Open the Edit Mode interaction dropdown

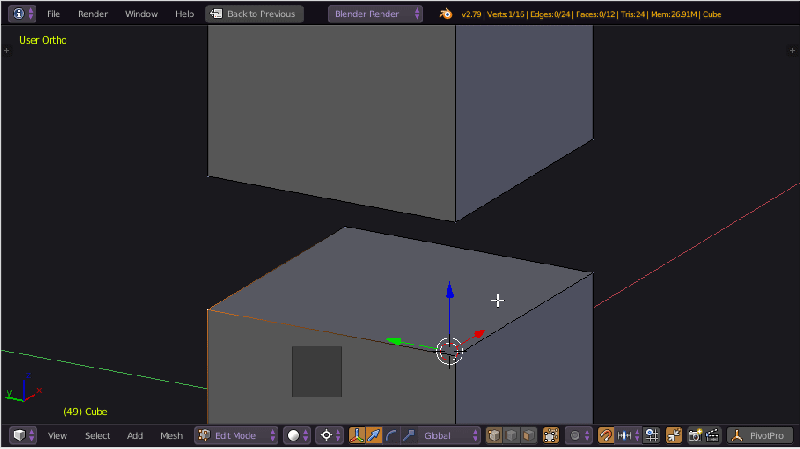(x=236, y=435)
